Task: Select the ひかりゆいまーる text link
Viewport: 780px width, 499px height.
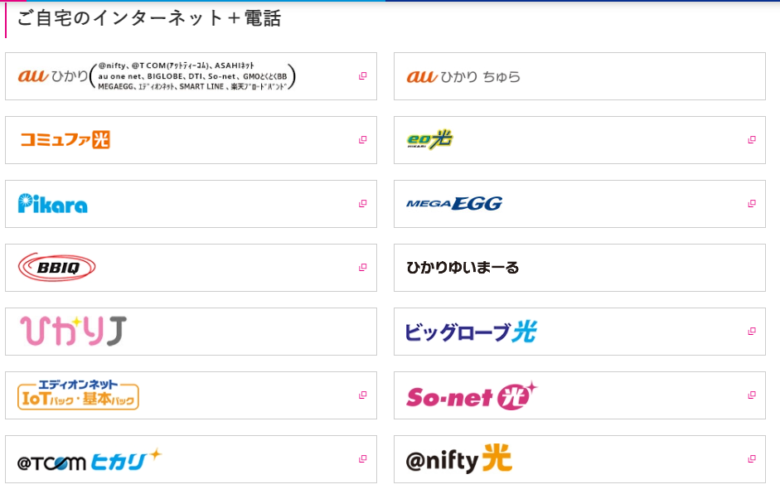Action: pyautogui.click(x=463, y=268)
